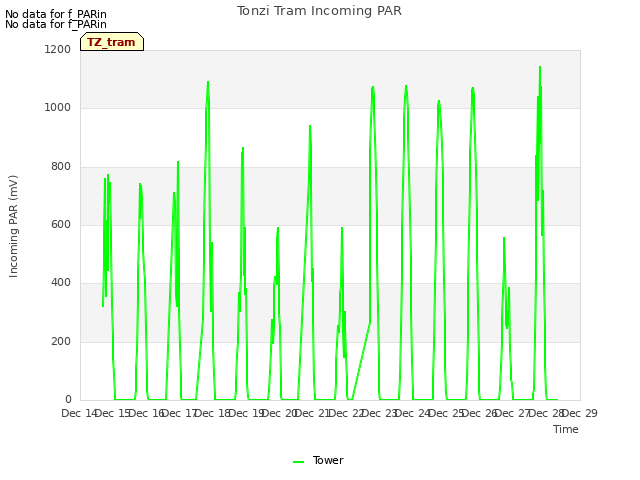Click the chart title Tonzi Tram Incoming PAR
The width and height of the screenshot is (640, 480).
(319, 11)
